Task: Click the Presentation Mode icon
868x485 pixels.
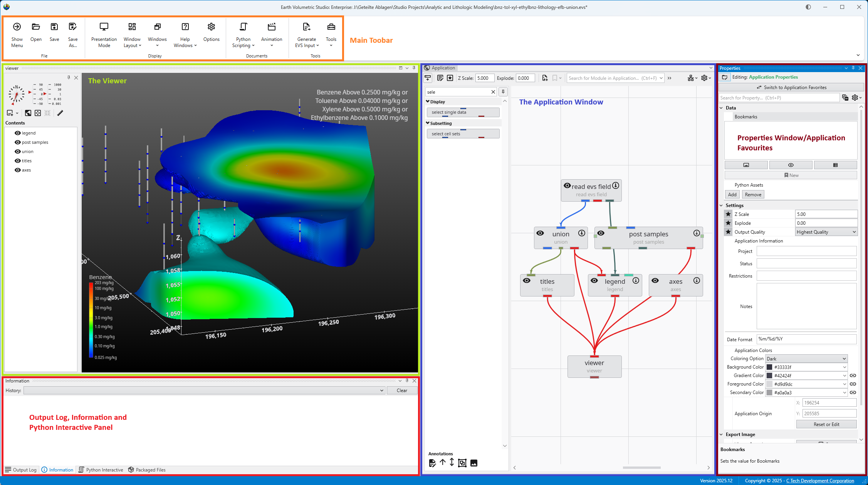Action: (x=104, y=27)
